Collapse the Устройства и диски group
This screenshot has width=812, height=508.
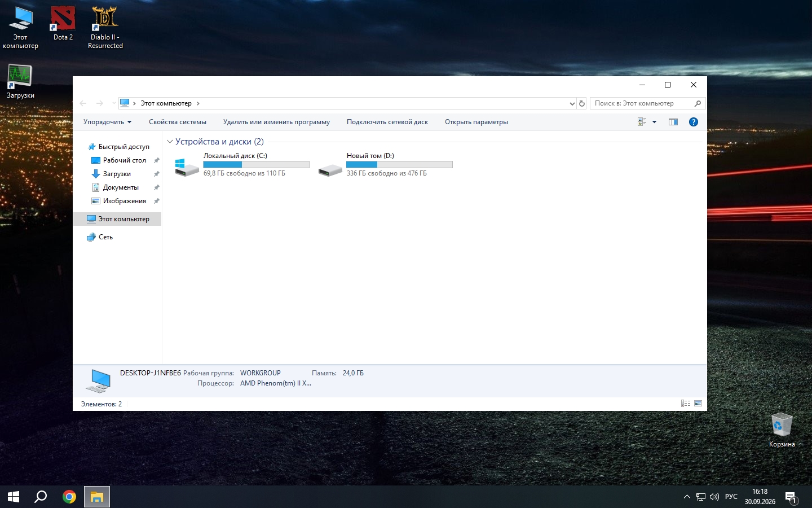coord(170,142)
